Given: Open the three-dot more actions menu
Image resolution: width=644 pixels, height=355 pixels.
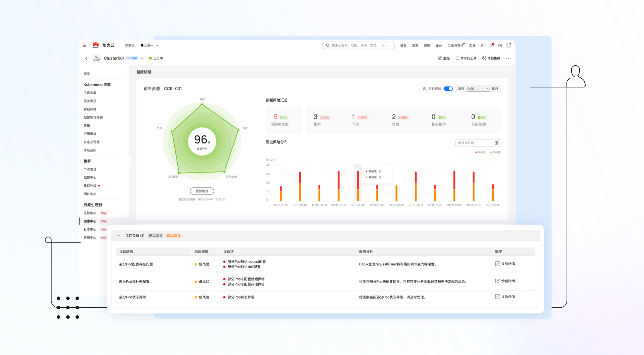Looking at the screenshot, I should click(508, 58).
